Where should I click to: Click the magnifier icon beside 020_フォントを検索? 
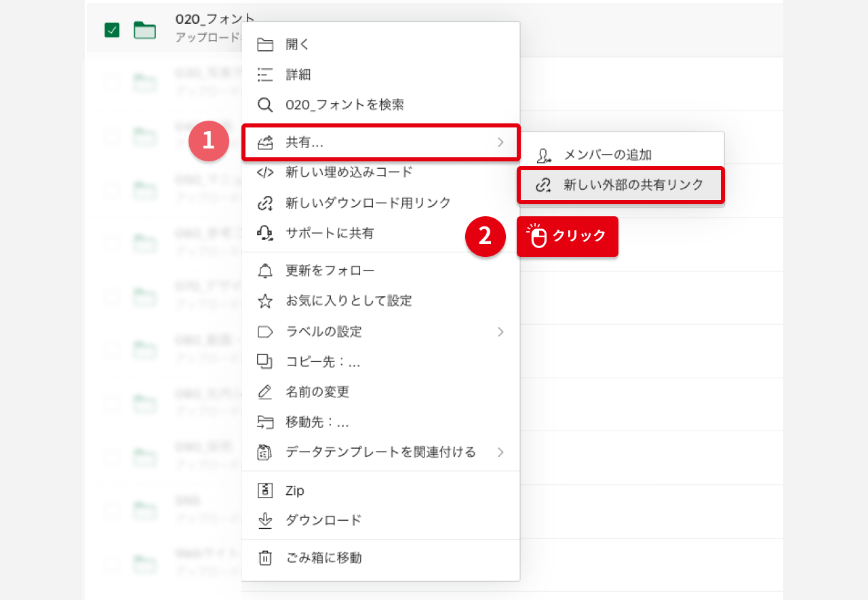click(x=265, y=105)
